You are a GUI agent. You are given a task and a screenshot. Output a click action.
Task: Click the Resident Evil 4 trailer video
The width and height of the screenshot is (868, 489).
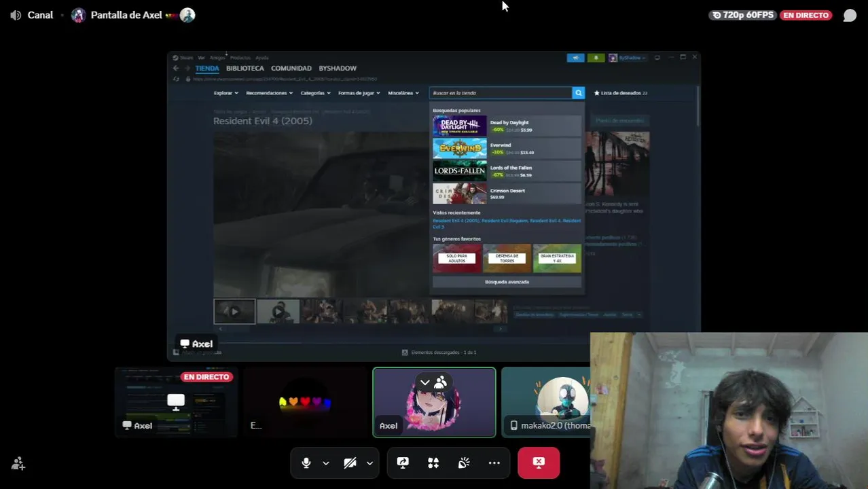[321, 214]
